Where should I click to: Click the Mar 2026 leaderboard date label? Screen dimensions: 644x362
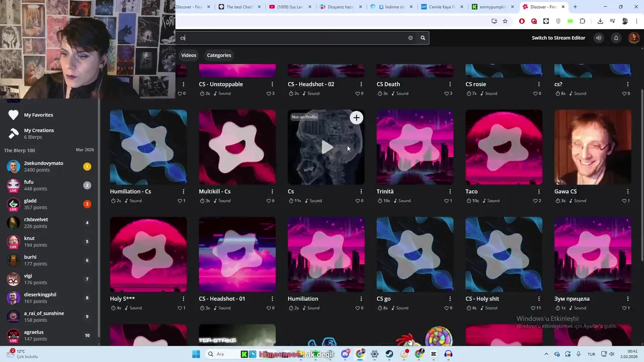pos(85,150)
